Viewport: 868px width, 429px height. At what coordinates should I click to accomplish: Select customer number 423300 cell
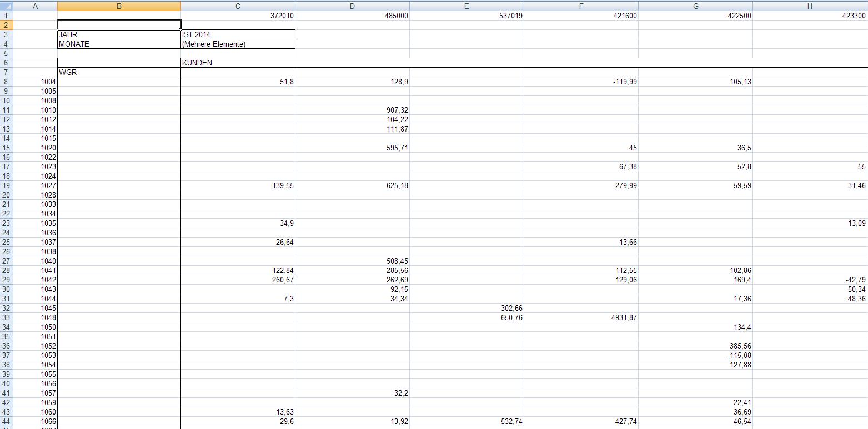(810, 16)
